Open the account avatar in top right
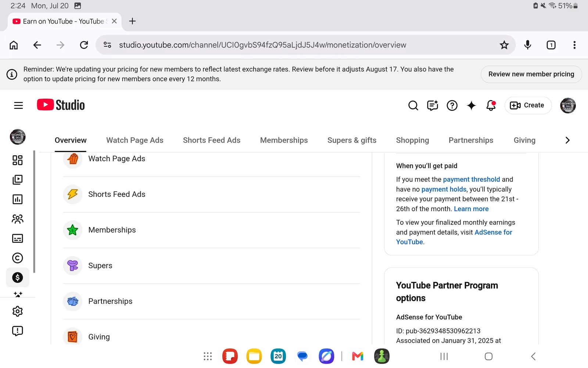 click(568, 106)
